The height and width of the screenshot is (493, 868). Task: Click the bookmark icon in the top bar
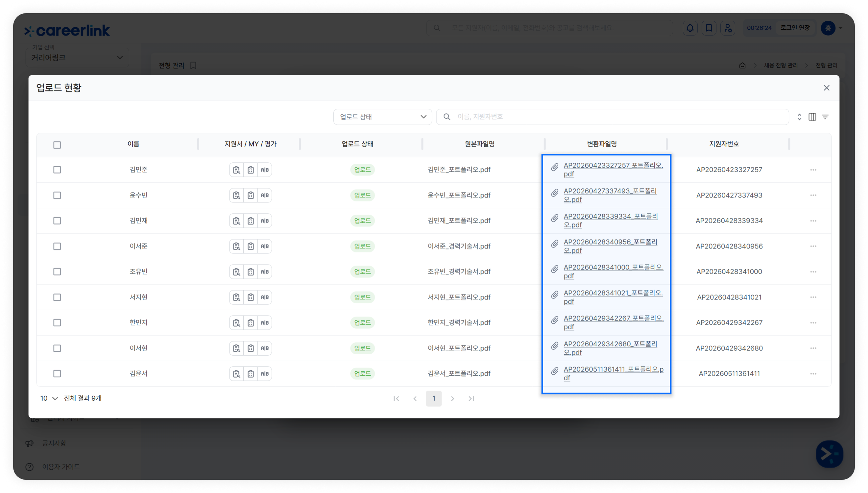pos(709,28)
